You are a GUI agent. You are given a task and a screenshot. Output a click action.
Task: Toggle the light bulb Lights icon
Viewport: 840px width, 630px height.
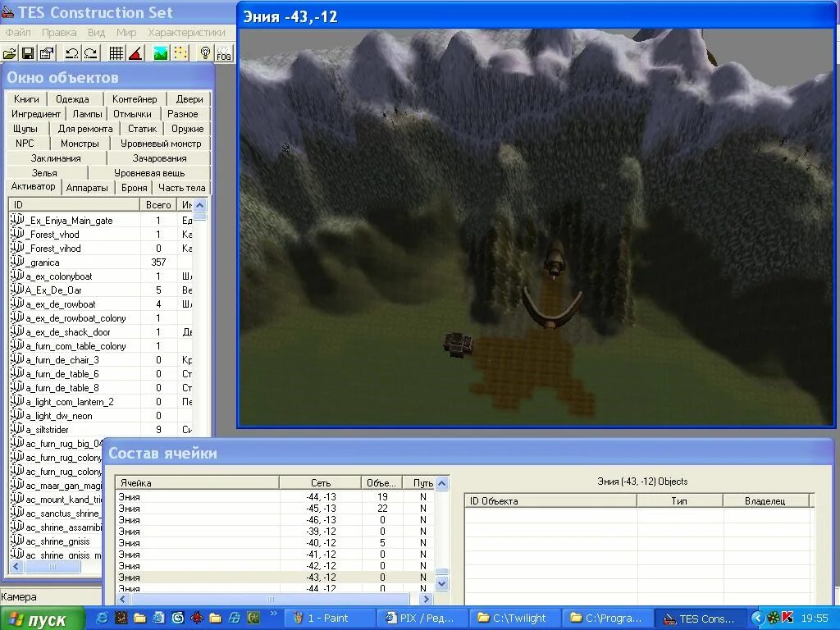205,53
